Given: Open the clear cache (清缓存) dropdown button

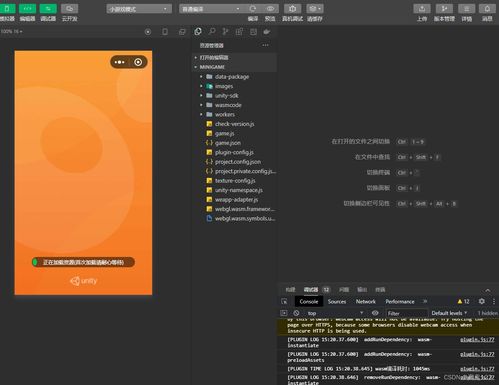Looking at the screenshot, I should click(315, 9).
